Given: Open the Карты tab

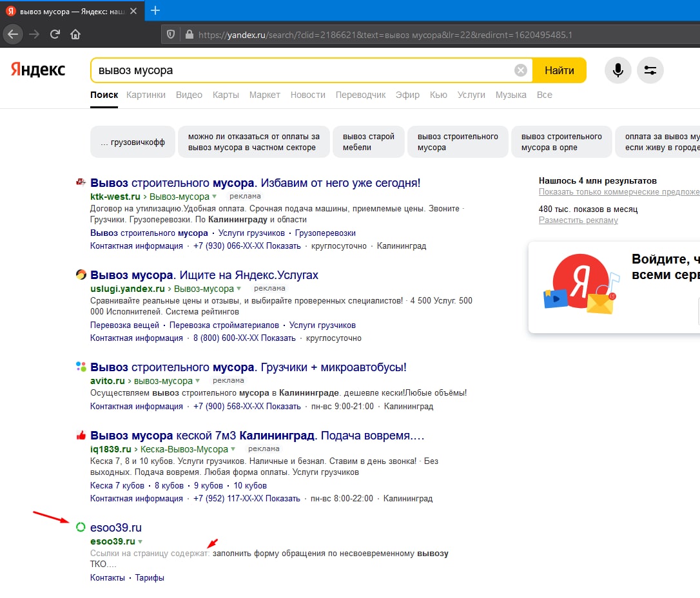Looking at the screenshot, I should [x=226, y=95].
